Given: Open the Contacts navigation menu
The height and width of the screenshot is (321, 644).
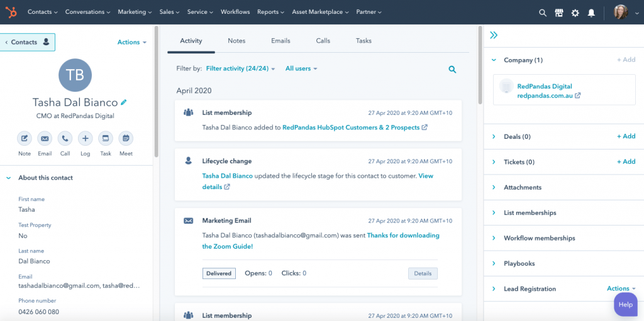Looking at the screenshot, I should point(42,12).
